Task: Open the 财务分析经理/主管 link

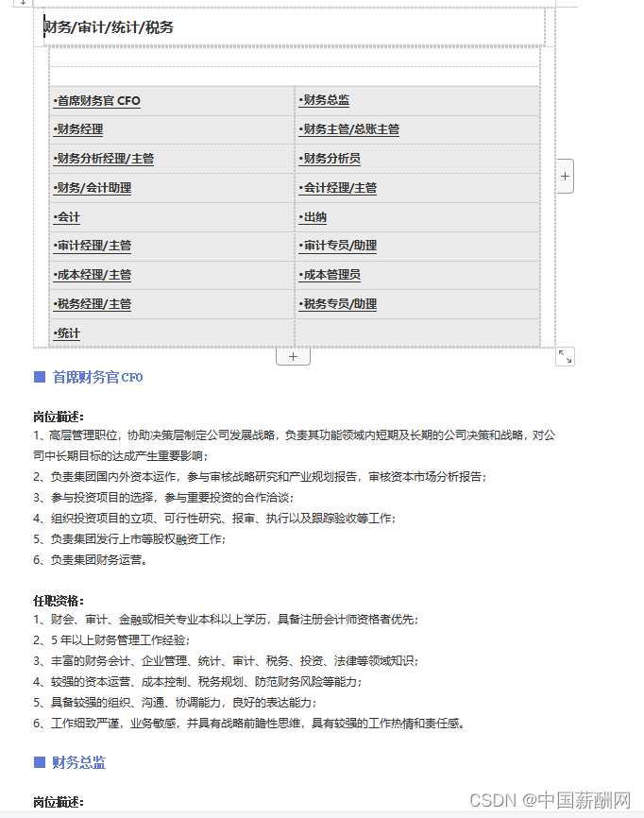Action: [x=103, y=159]
